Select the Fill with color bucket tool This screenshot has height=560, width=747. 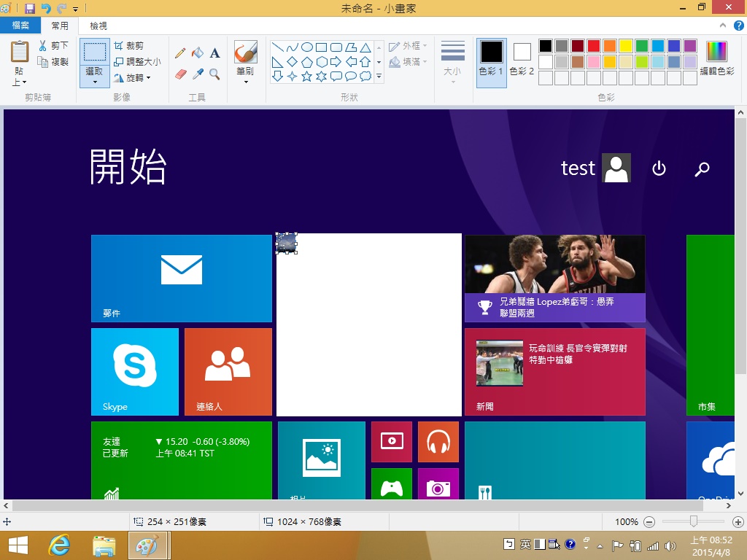198,52
